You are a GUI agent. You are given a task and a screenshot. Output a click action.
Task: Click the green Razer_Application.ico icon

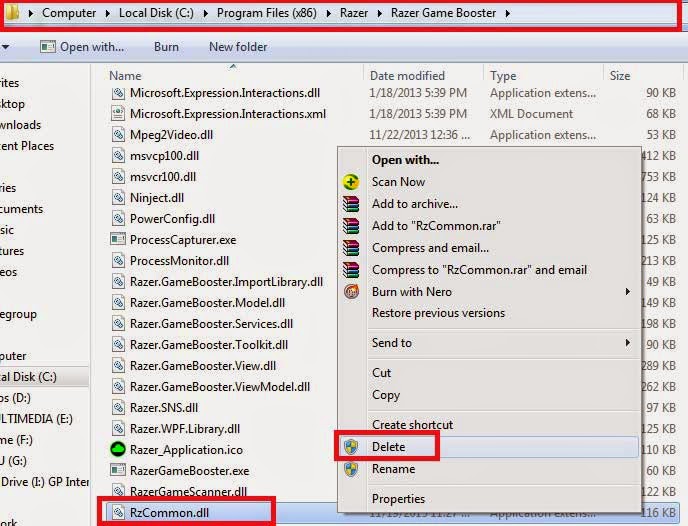tap(118, 449)
